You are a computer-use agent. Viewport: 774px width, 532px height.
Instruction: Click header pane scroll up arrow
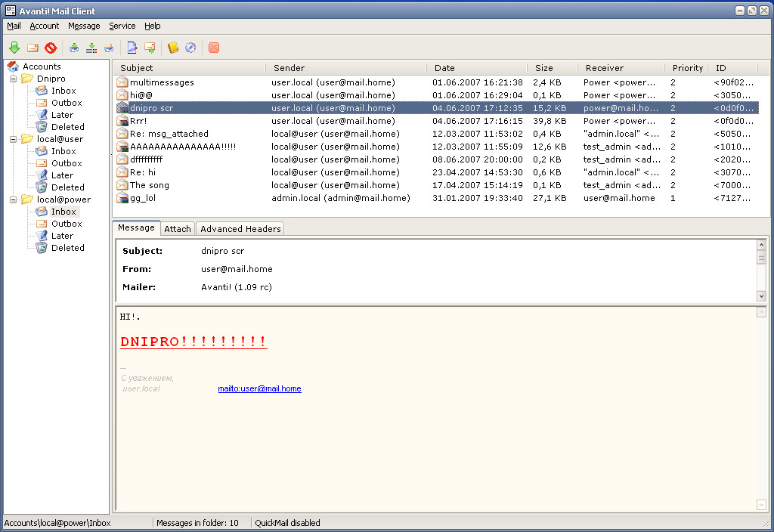(x=761, y=245)
